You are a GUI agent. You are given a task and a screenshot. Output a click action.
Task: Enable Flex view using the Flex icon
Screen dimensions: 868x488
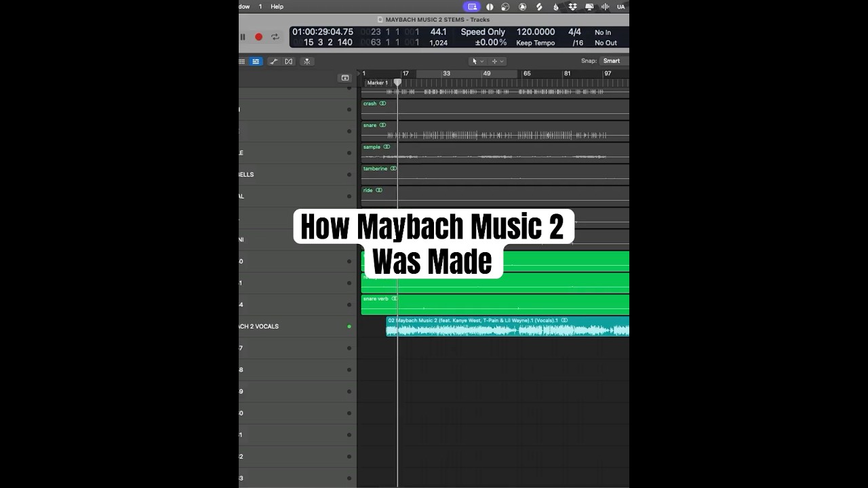pyautogui.click(x=289, y=61)
